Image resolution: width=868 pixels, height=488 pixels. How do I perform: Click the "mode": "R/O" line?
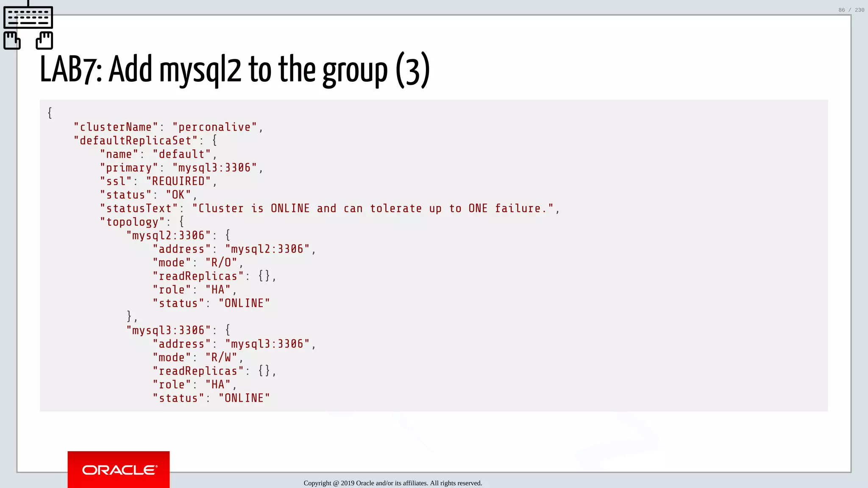[198, 263]
